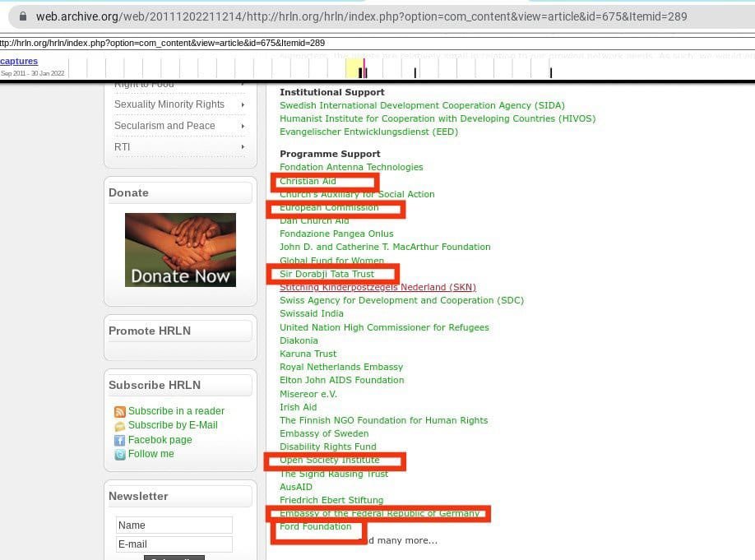
Task: Open Disability Rights Fund link
Action: 328,447
